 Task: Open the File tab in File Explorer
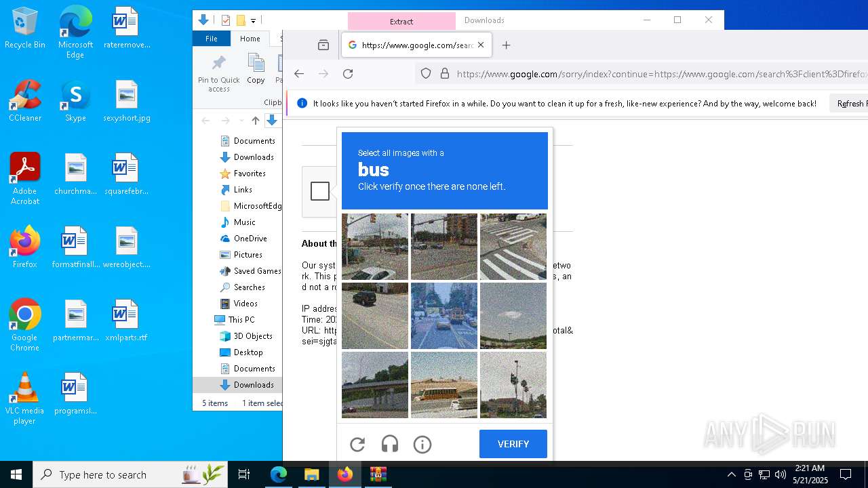click(212, 39)
